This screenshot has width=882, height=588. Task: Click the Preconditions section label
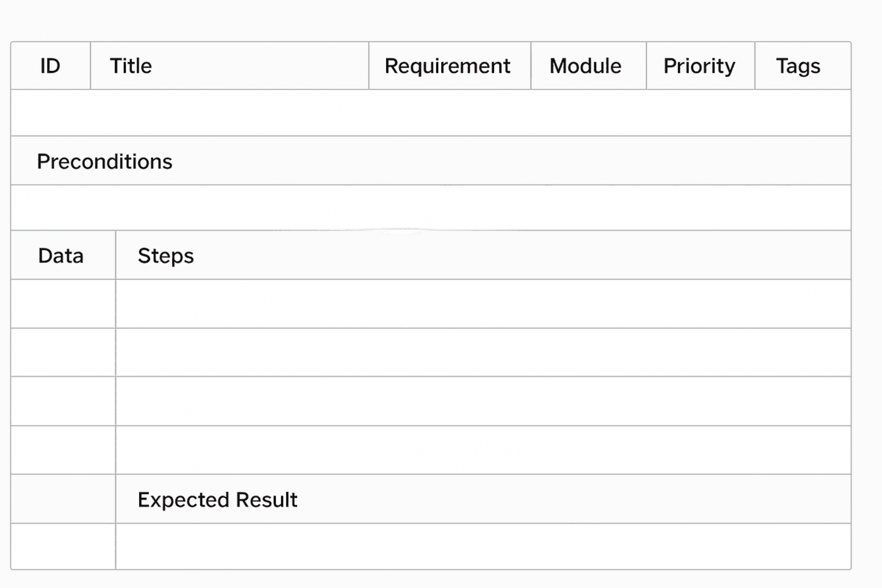click(x=105, y=162)
